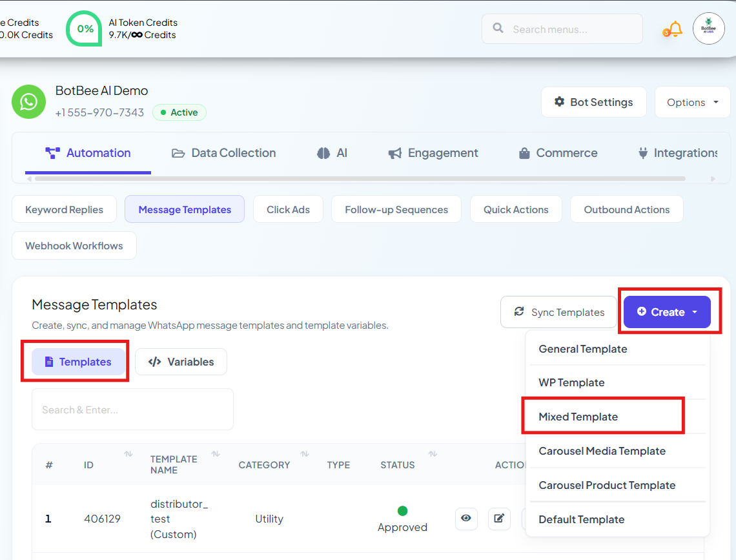Open the Engagement tab

[x=433, y=153]
